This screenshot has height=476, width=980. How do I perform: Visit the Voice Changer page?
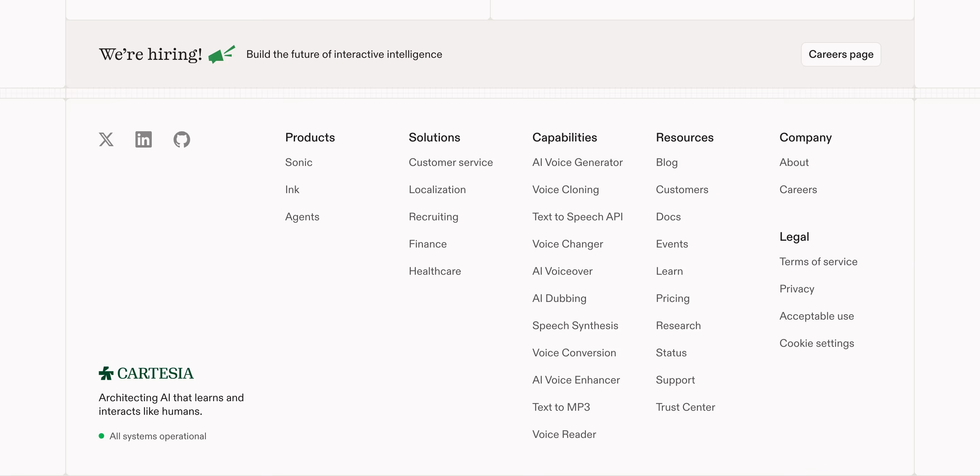tap(568, 244)
